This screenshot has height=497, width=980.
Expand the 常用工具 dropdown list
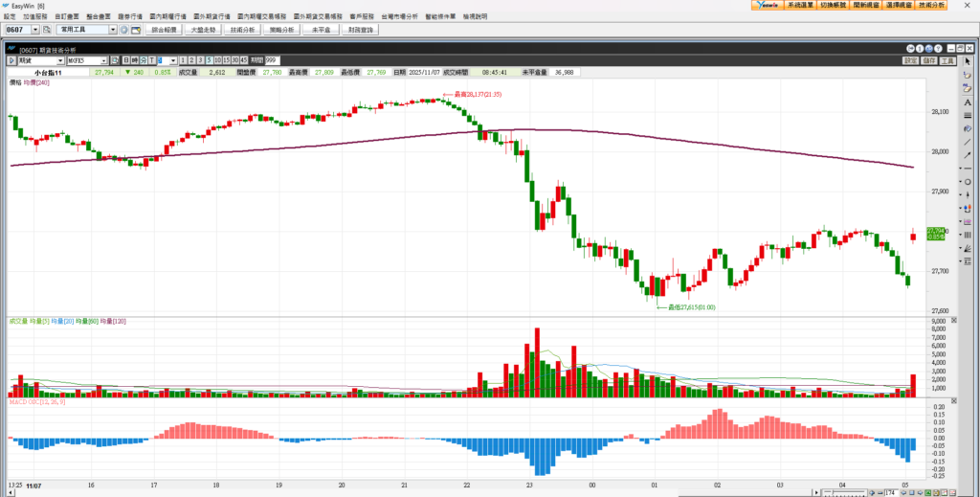[113, 30]
